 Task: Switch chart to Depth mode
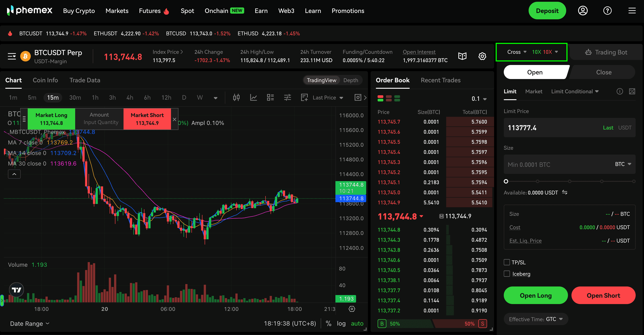(351, 80)
